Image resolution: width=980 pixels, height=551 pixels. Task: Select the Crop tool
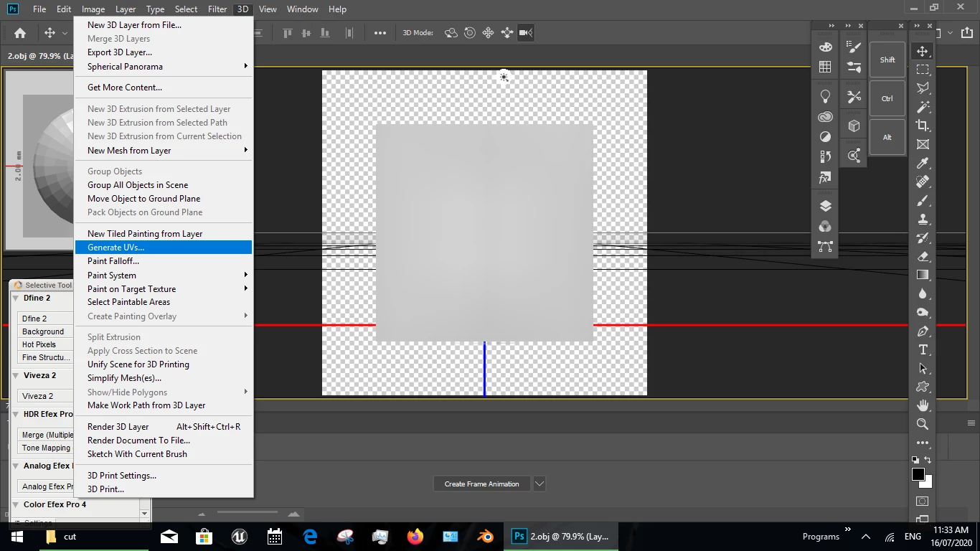coord(923,126)
